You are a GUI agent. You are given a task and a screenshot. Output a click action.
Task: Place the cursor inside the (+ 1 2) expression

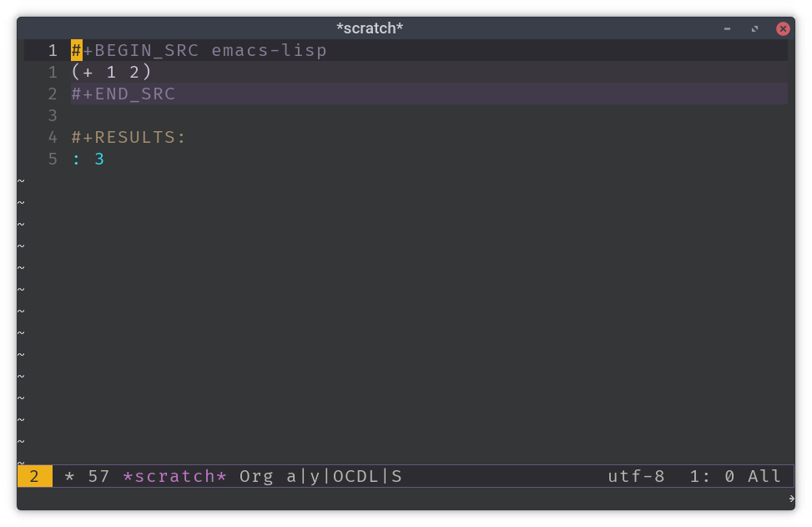pos(111,72)
